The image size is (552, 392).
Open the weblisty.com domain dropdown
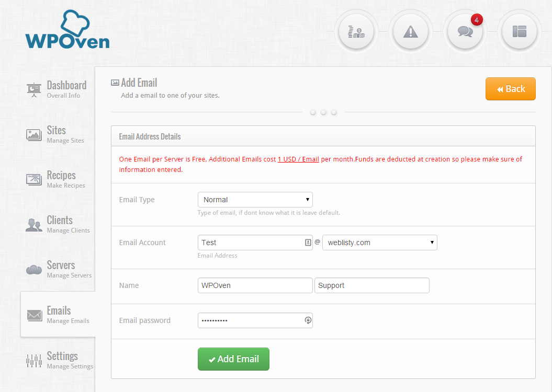pyautogui.click(x=379, y=243)
